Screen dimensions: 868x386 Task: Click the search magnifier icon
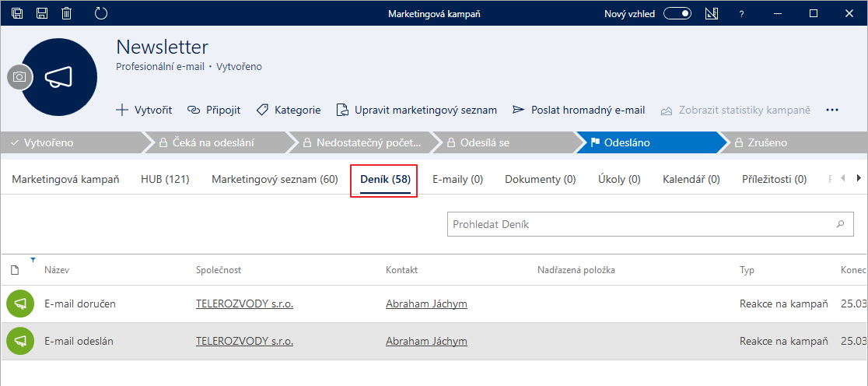(840, 224)
